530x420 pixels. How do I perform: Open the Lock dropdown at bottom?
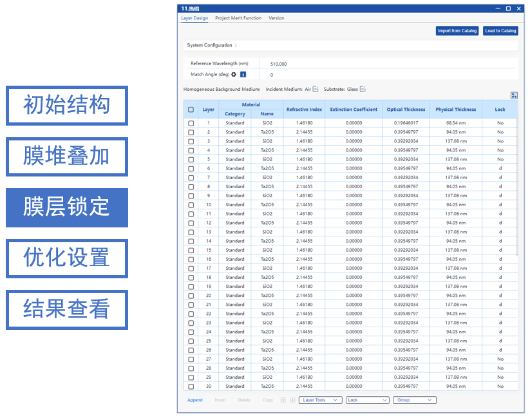pyautogui.click(x=367, y=400)
